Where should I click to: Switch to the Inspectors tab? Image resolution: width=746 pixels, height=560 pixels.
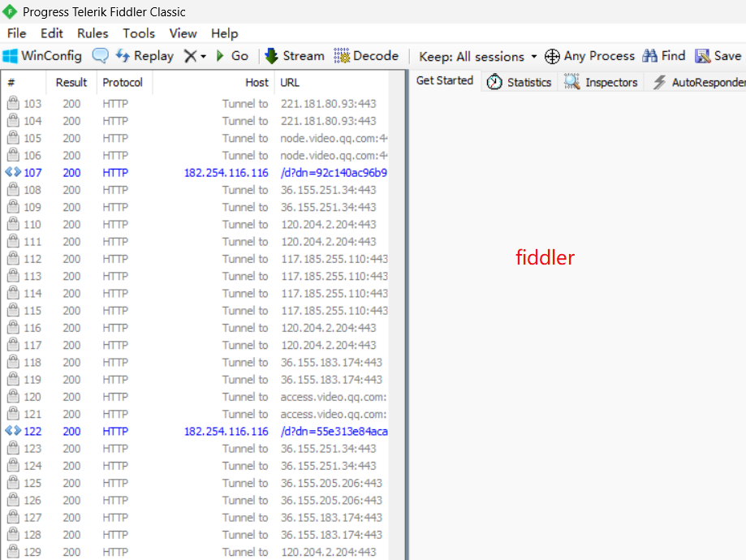tap(601, 82)
